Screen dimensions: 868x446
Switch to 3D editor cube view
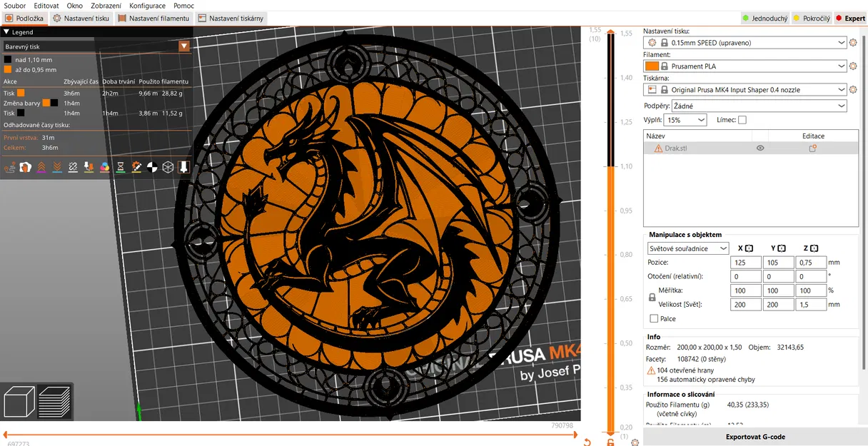[x=19, y=402]
